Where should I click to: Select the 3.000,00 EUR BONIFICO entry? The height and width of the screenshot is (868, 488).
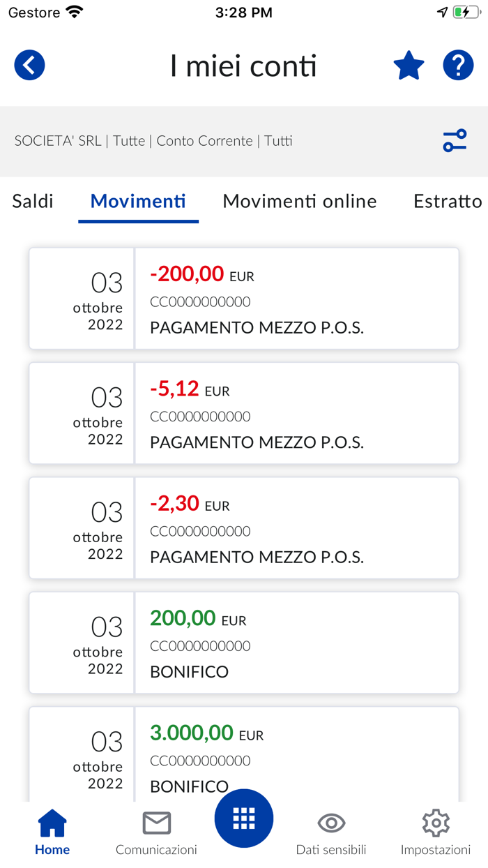243,758
